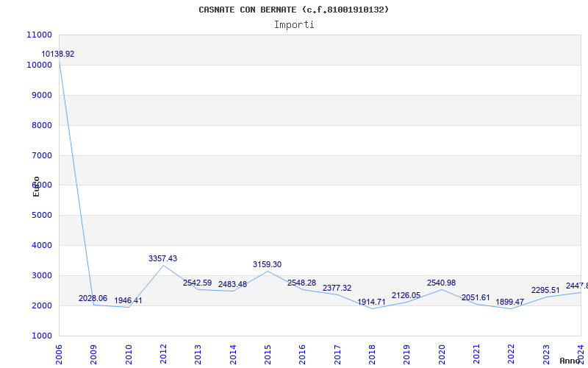This screenshot has width=588, height=368.
Task: Click the data label 10138.92
Action: (58, 54)
